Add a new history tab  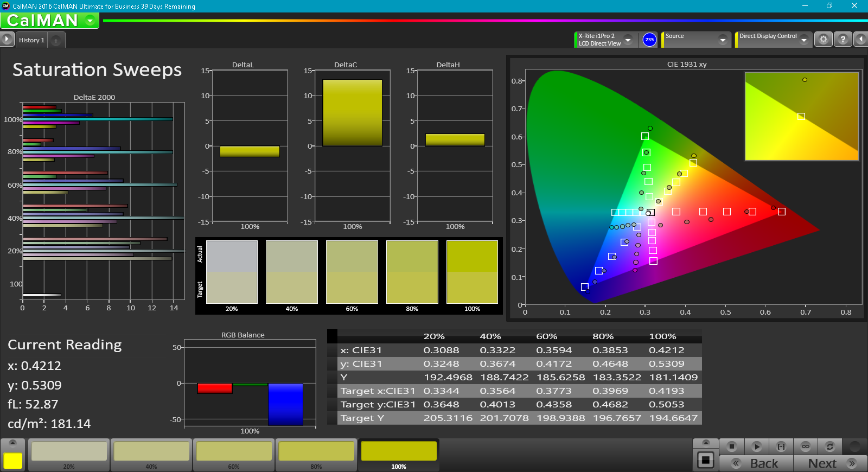tap(56, 41)
